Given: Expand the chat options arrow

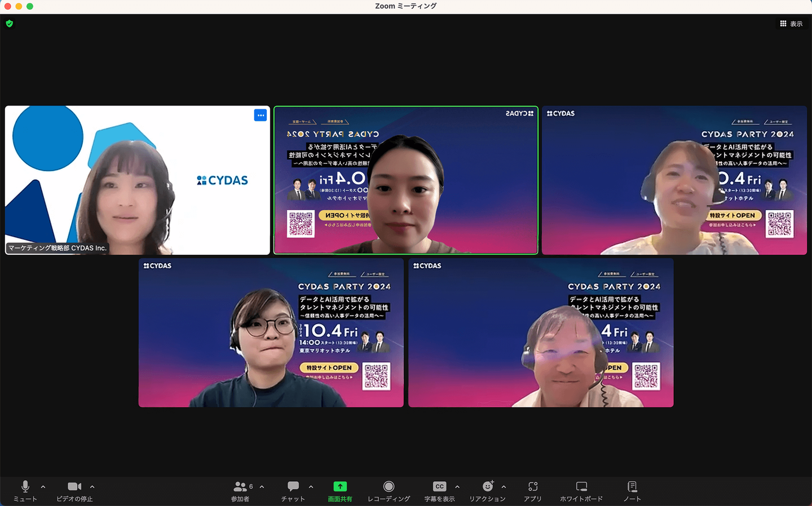Looking at the screenshot, I should click(311, 487).
